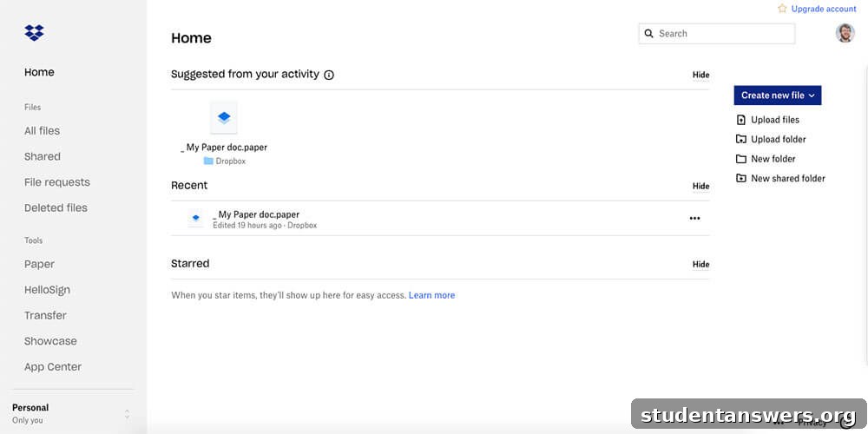
Task: Hide the Starred section
Action: pyautogui.click(x=700, y=264)
